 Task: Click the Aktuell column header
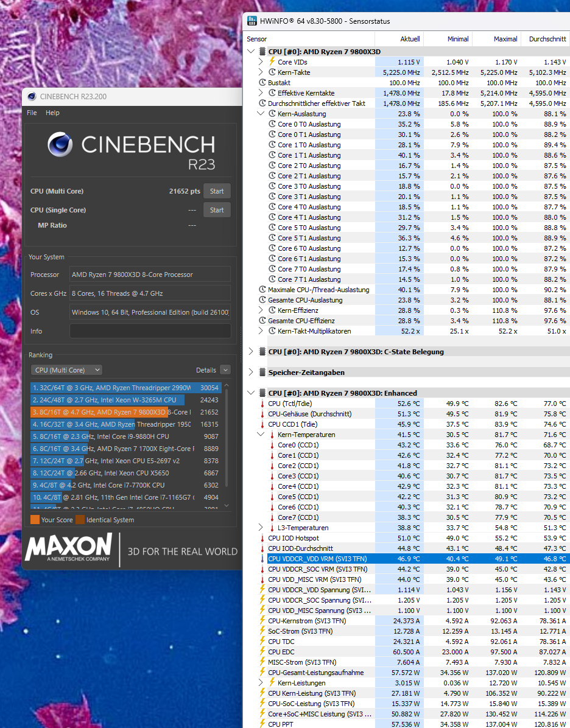coord(399,39)
